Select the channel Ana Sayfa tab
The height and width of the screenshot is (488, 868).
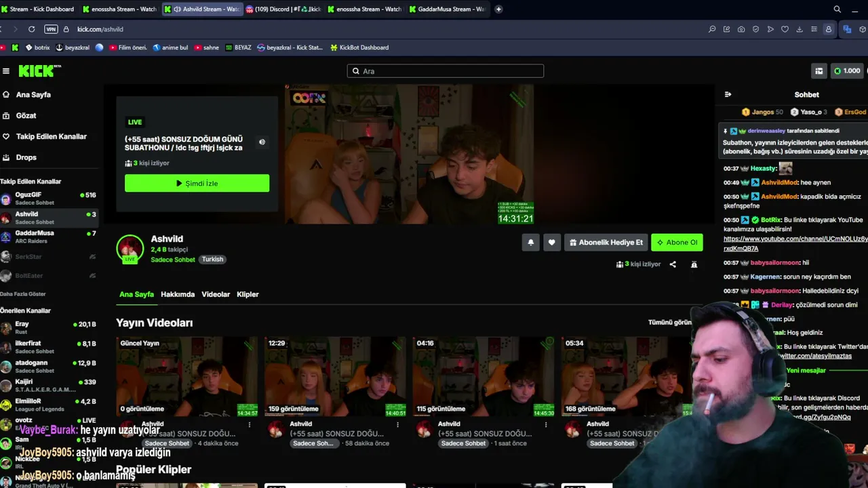[x=136, y=295]
